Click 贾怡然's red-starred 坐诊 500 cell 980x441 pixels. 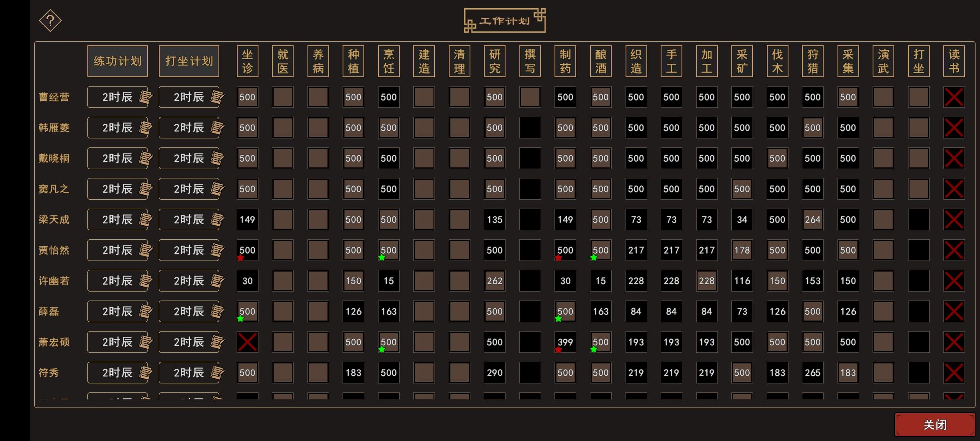click(247, 250)
